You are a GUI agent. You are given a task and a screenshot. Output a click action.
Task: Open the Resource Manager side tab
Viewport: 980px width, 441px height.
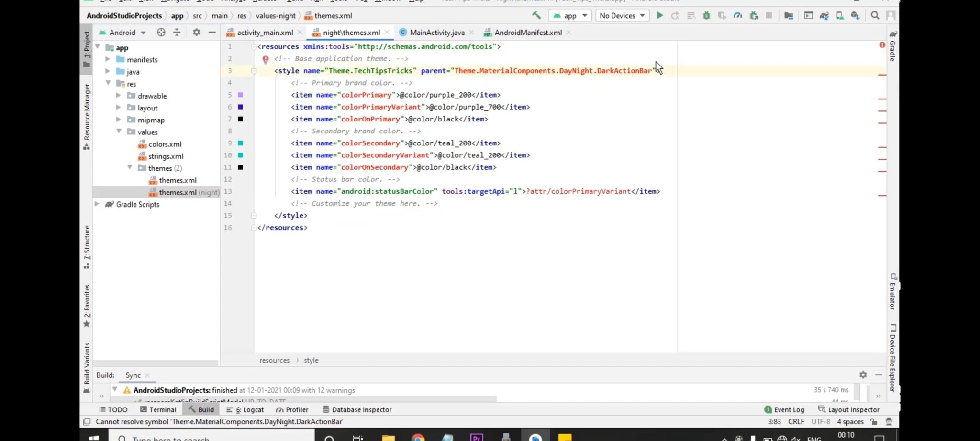tap(87, 117)
